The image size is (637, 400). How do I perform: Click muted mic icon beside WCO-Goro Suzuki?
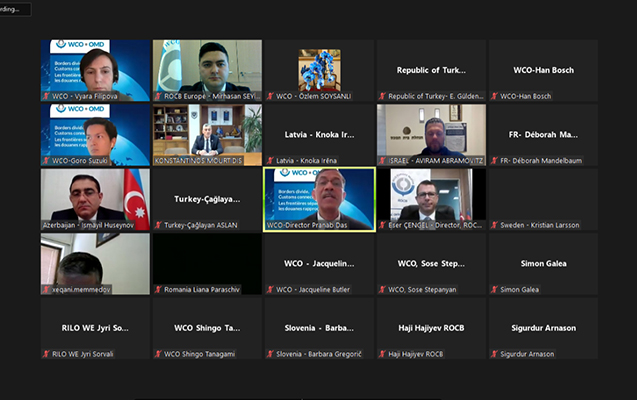click(46, 161)
